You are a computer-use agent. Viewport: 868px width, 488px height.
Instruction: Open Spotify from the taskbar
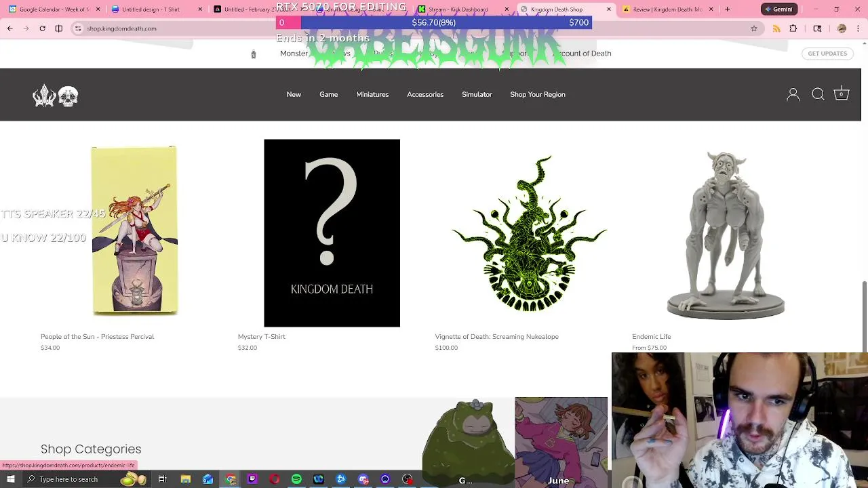click(x=296, y=479)
